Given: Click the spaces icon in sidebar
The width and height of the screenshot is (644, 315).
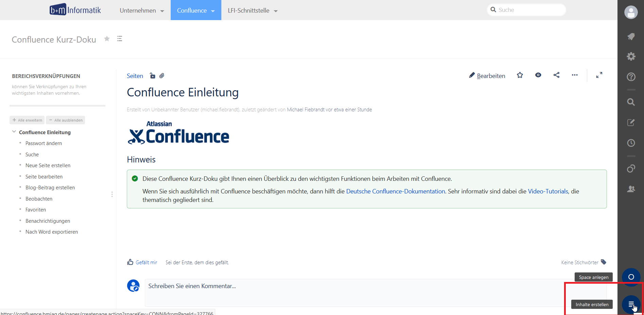Looking at the screenshot, I should 631,168.
